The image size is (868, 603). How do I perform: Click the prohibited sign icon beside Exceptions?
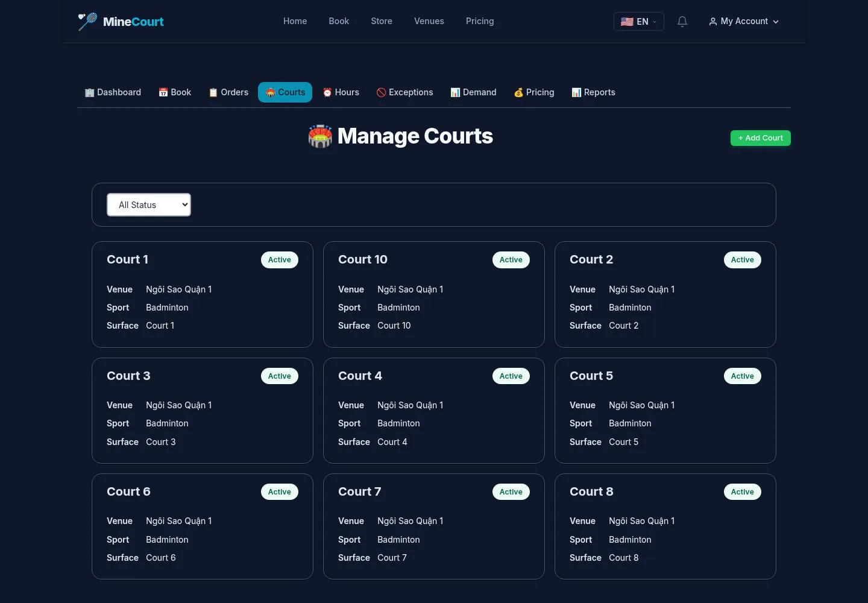pyautogui.click(x=381, y=92)
